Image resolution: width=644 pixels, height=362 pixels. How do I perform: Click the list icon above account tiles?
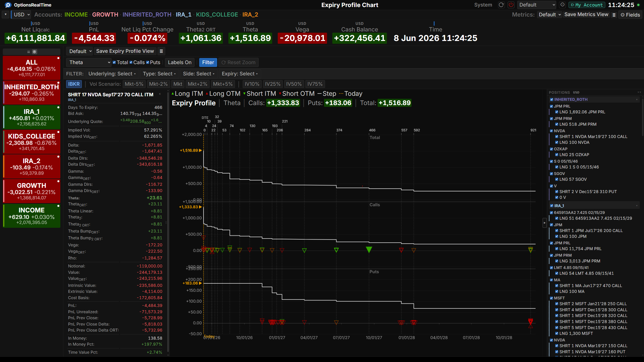click(28, 52)
